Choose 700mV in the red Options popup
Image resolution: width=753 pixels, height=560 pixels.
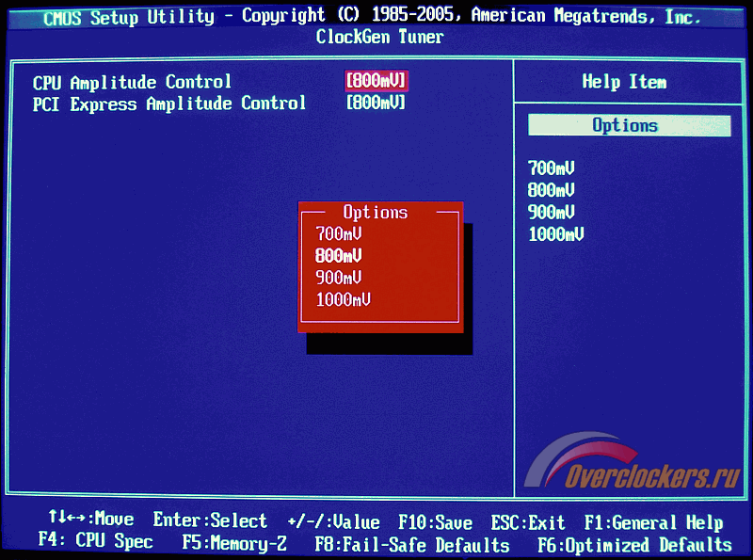pyautogui.click(x=339, y=234)
